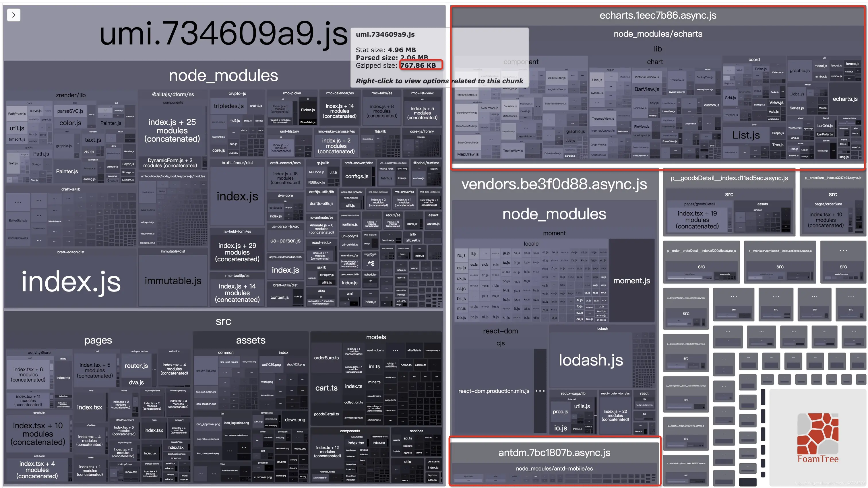Viewport: 868px width, 488px height.
Task: Select the tslib.es6.js module block
Action: [412, 240]
